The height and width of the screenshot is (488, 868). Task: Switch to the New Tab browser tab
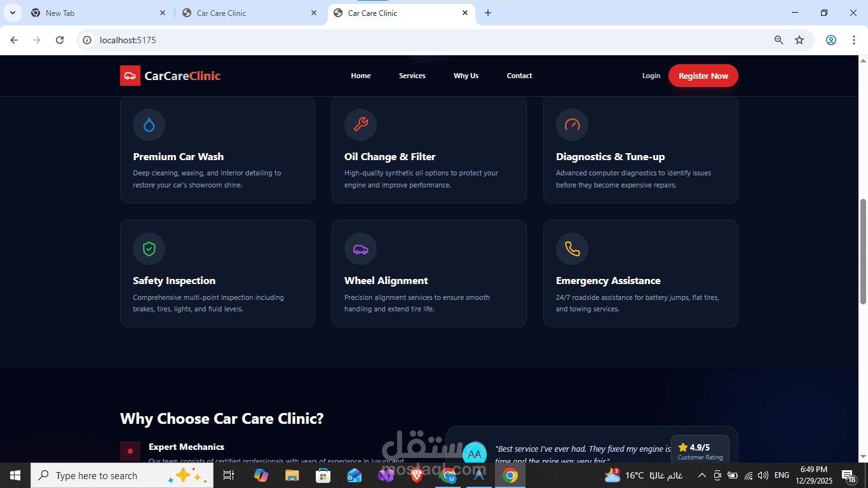click(x=100, y=13)
